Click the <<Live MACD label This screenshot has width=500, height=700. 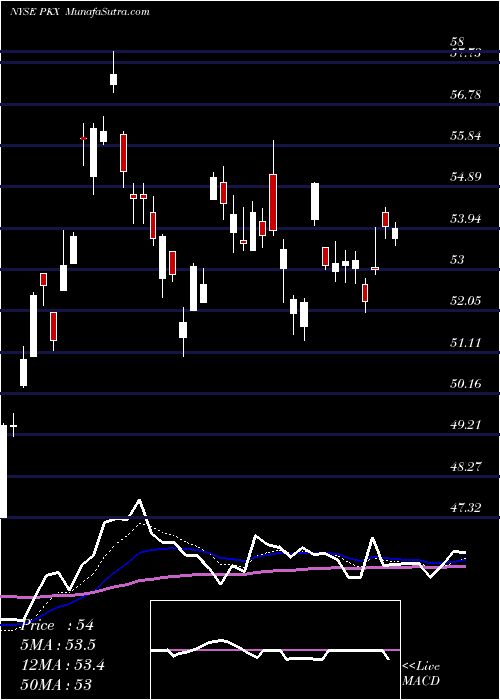pyautogui.click(x=421, y=674)
